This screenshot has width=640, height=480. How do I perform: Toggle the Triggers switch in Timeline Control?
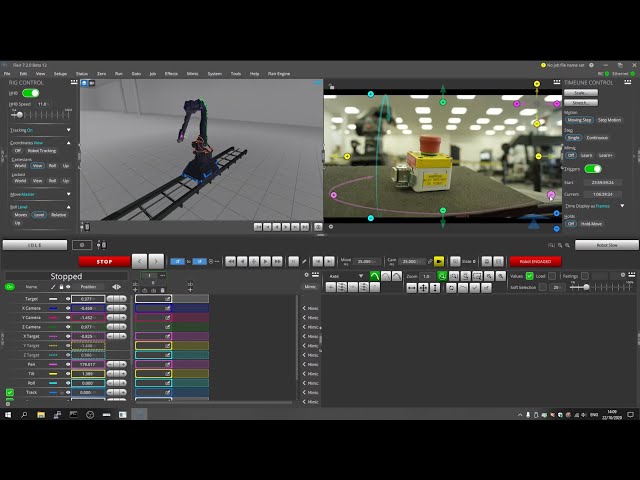click(593, 169)
